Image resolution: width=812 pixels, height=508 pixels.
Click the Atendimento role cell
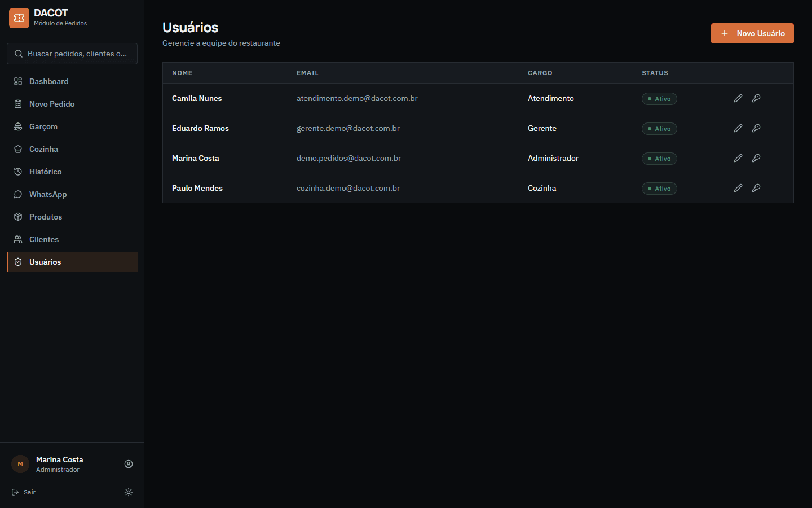click(551, 98)
